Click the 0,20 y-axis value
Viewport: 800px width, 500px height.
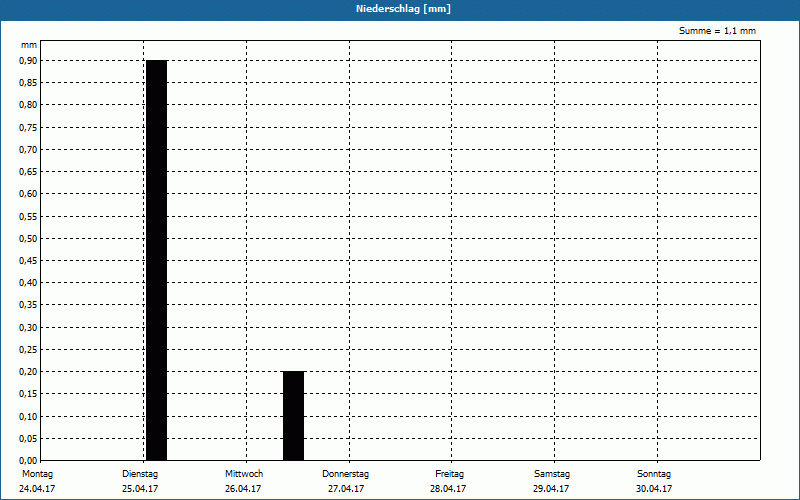tap(28, 372)
